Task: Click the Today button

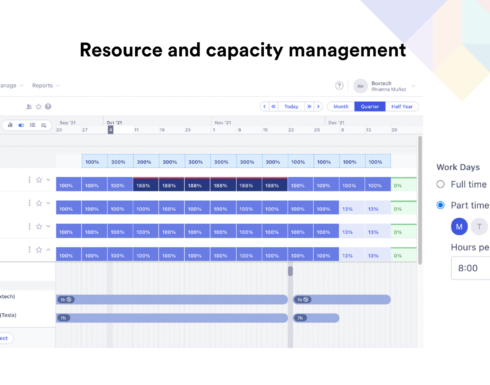Action: point(291,107)
